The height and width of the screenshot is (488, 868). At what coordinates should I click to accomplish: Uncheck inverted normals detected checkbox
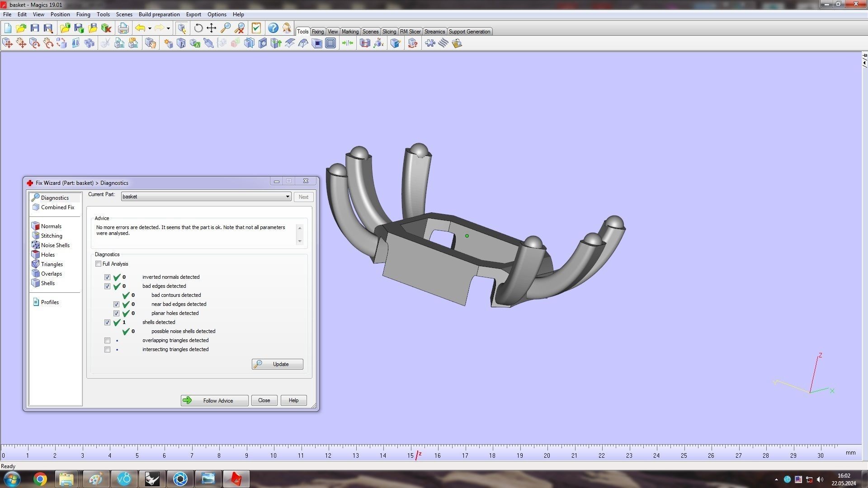[x=107, y=277]
